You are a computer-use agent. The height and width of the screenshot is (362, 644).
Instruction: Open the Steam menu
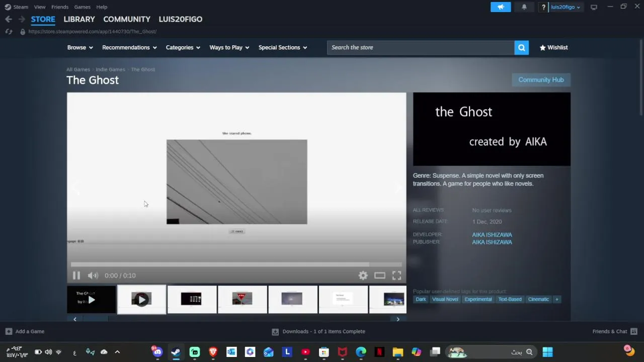[x=17, y=7]
